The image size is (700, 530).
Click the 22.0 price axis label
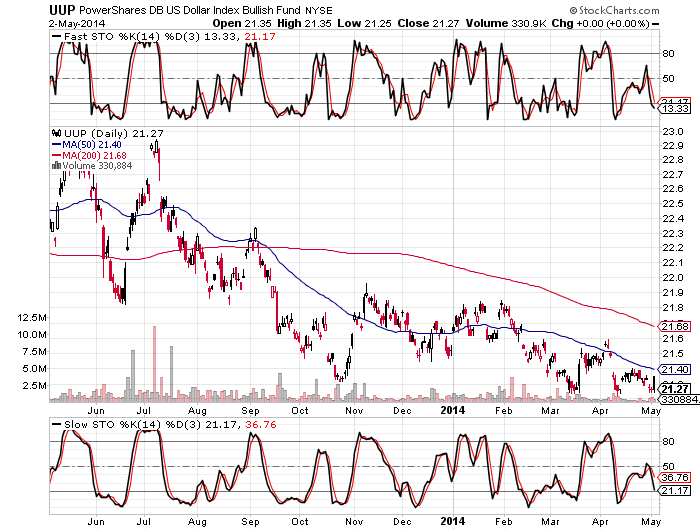[x=673, y=278]
